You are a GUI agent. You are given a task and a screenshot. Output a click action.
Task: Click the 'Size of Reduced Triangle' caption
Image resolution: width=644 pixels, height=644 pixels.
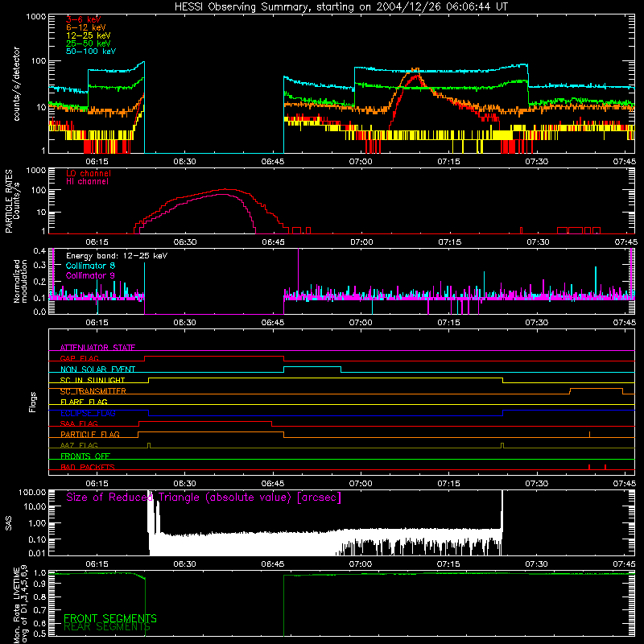[x=204, y=497]
